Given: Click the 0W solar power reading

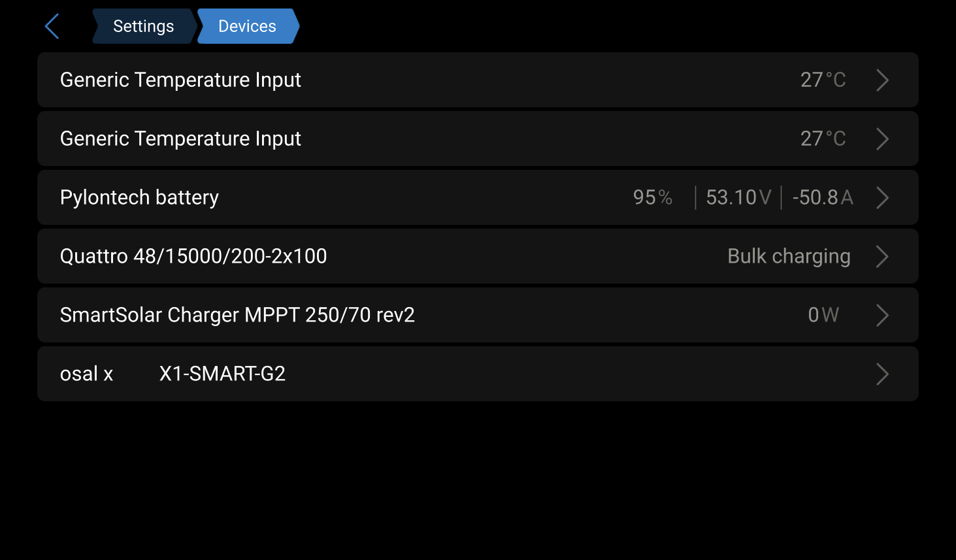Looking at the screenshot, I should 823,315.
